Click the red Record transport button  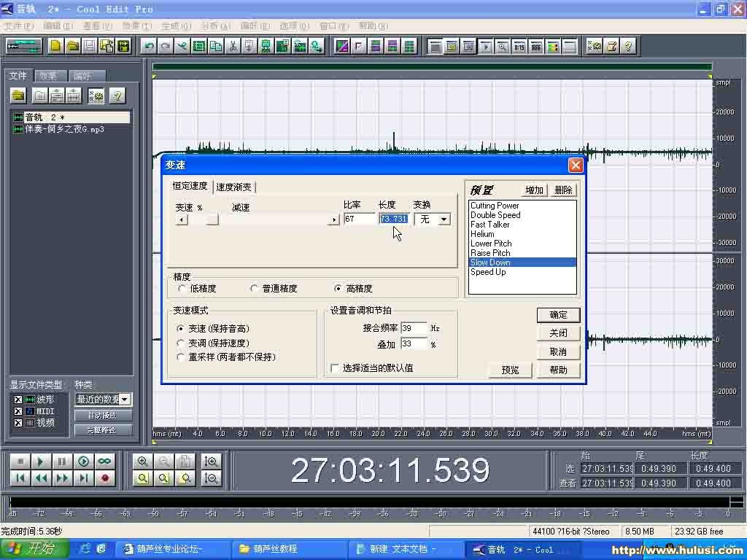coord(105,478)
